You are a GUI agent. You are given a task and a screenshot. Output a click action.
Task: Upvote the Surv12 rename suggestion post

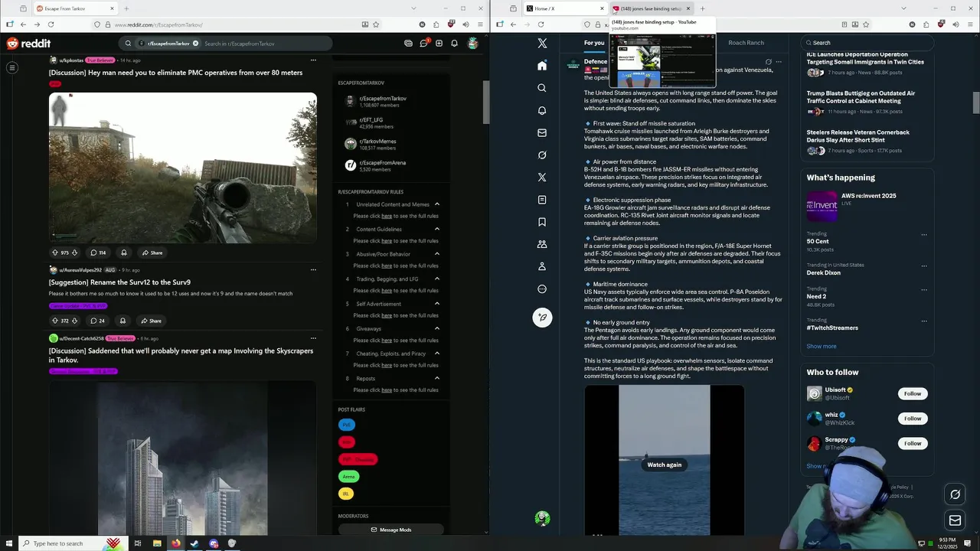pyautogui.click(x=54, y=321)
